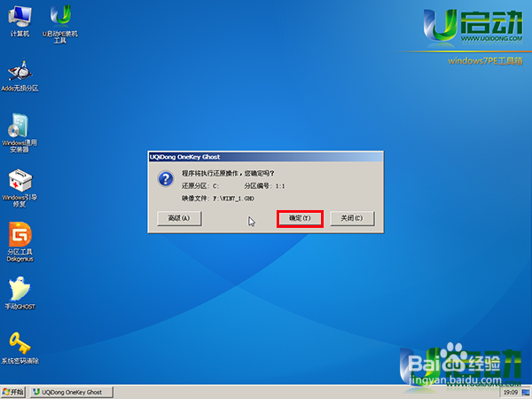Image resolution: width=532 pixels, height=399 pixels.
Task: Click the tray icon beside the clock
Action: (x=525, y=393)
